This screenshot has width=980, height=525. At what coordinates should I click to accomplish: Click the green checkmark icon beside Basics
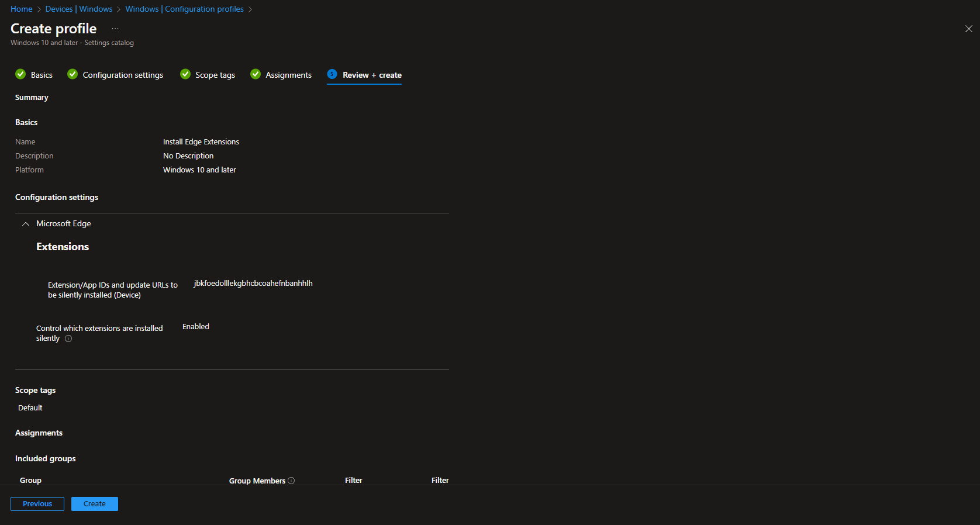coord(20,74)
